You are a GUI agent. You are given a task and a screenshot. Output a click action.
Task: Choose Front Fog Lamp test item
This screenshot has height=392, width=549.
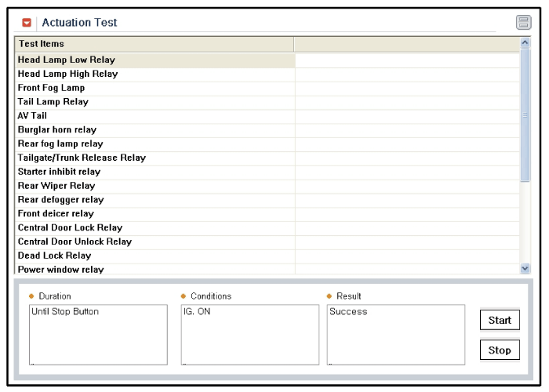(155, 88)
